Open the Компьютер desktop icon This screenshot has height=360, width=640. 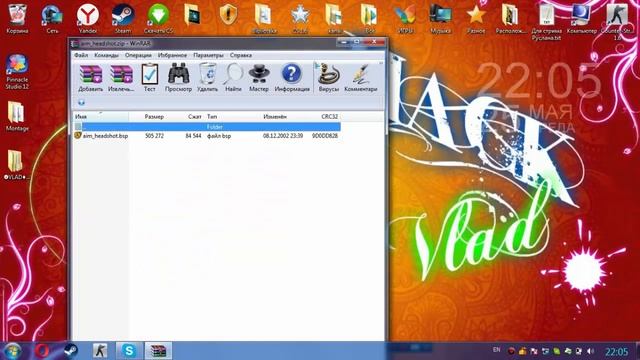(582, 18)
